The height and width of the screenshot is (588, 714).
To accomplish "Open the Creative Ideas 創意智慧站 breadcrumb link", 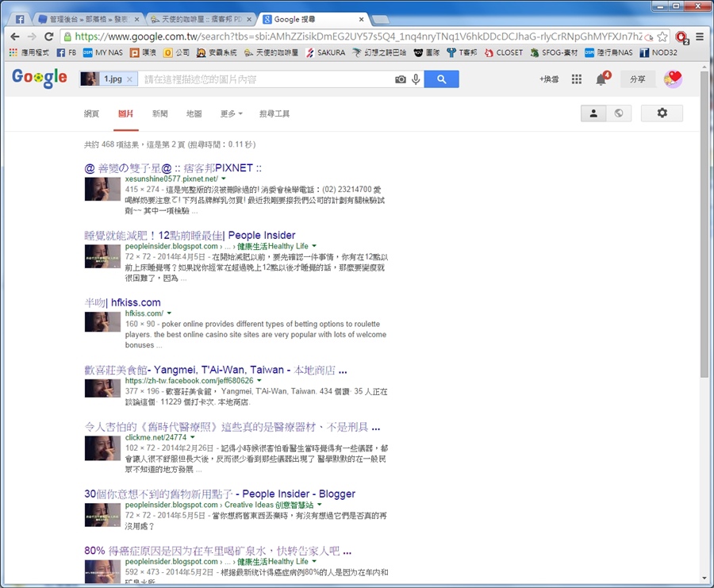I will 269,505.
